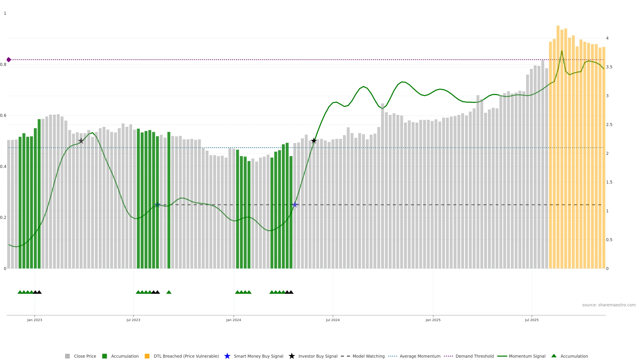Click the blue star icon in the legend
The height and width of the screenshot is (362, 644).
227,356
